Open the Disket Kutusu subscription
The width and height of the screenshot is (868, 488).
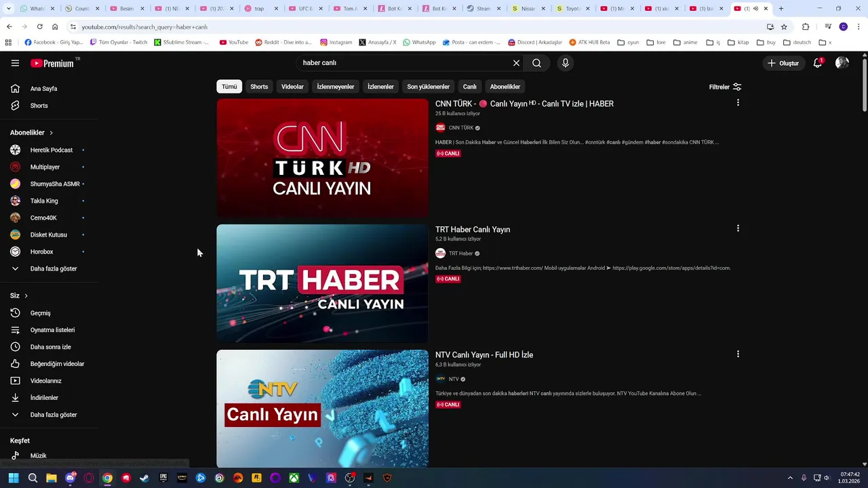(49, 235)
